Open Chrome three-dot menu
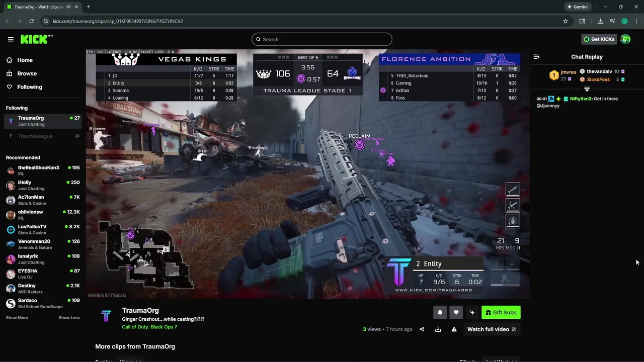This screenshot has height=362, width=644. [636, 21]
